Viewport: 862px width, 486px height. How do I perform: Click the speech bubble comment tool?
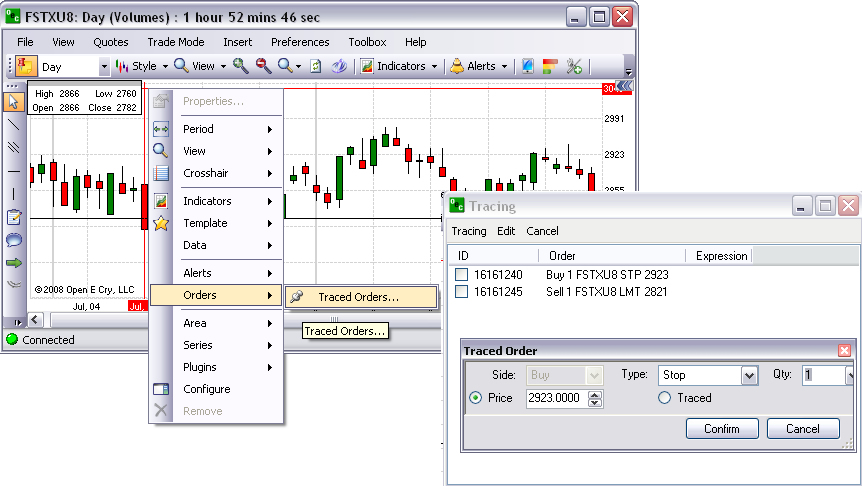(x=14, y=240)
